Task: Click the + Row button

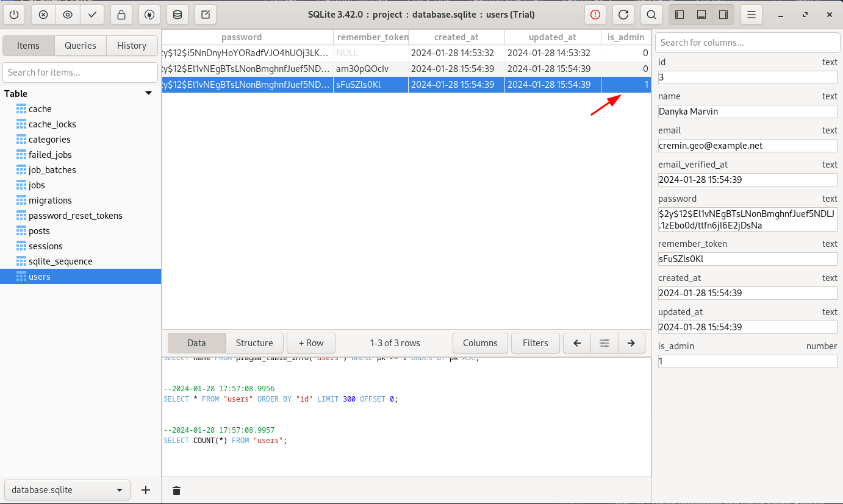Action: (x=311, y=343)
